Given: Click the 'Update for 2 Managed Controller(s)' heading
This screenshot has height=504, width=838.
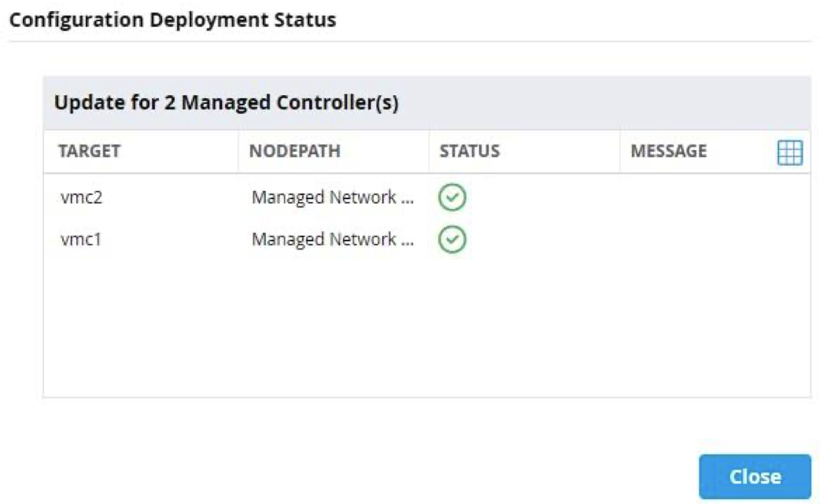Looking at the screenshot, I should [x=226, y=103].
